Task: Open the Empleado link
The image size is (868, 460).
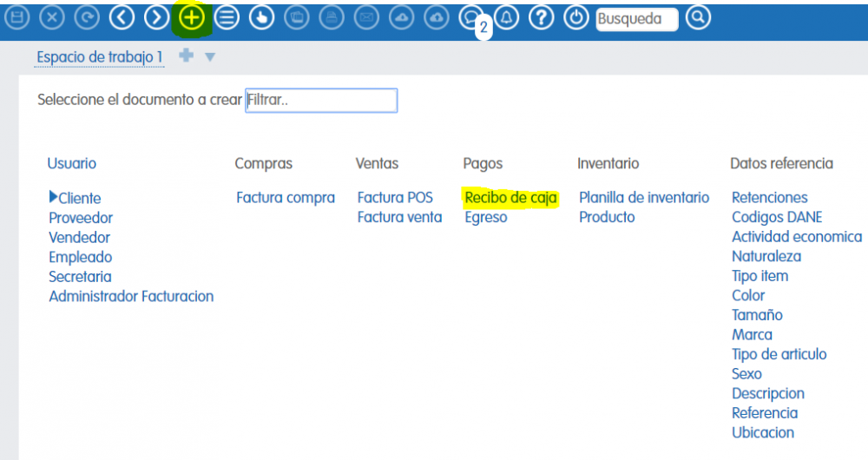Action: click(x=81, y=257)
